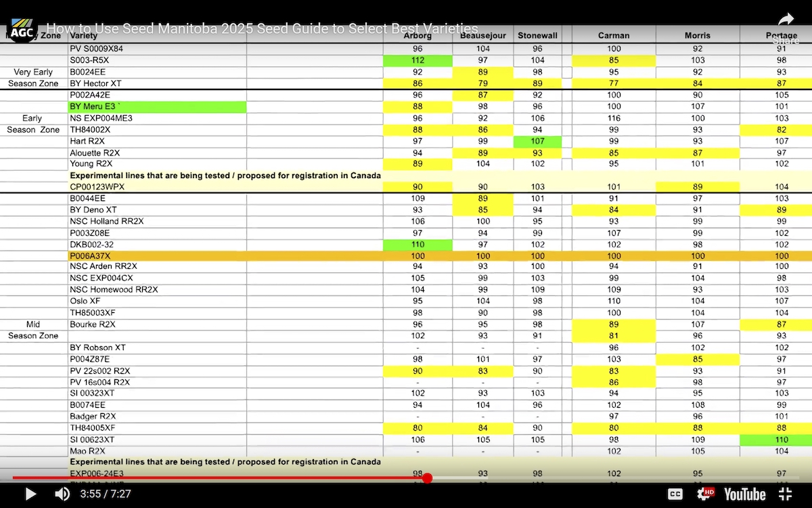This screenshot has width=812, height=508.
Task: Click the BY Robson XT variety
Action: click(97, 347)
